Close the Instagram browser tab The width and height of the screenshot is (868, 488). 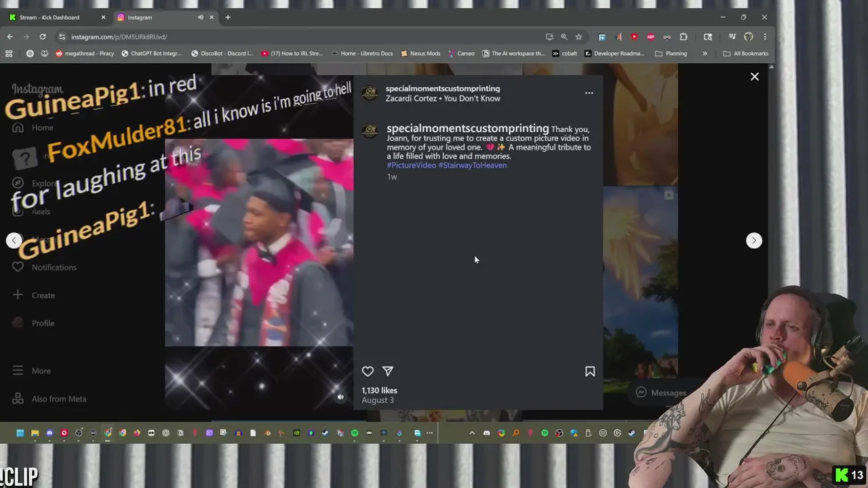click(212, 17)
